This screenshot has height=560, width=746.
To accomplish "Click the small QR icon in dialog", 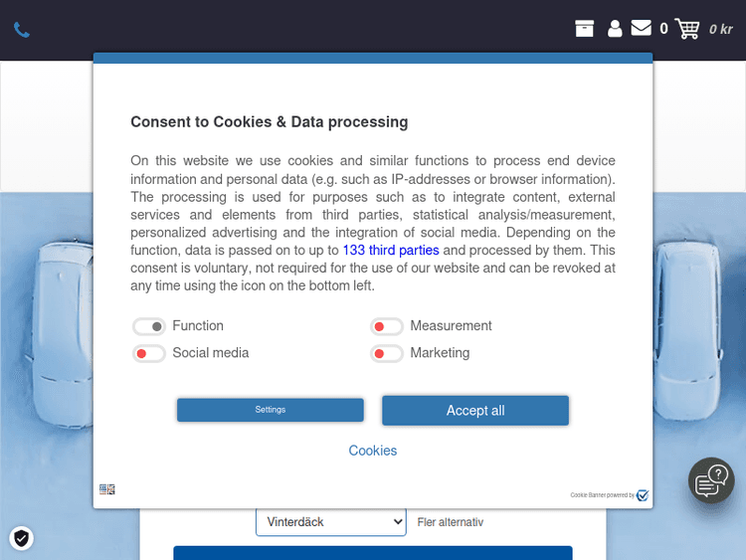I will [x=107, y=489].
